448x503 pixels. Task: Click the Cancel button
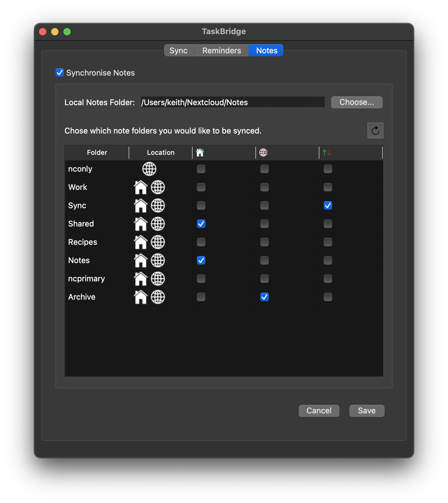pyautogui.click(x=319, y=411)
